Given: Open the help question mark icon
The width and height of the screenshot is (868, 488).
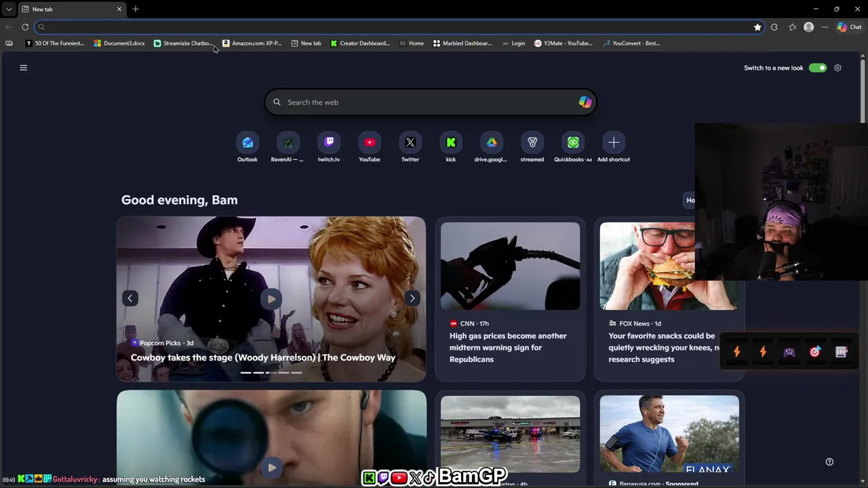Looking at the screenshot, I should (829, 462).
